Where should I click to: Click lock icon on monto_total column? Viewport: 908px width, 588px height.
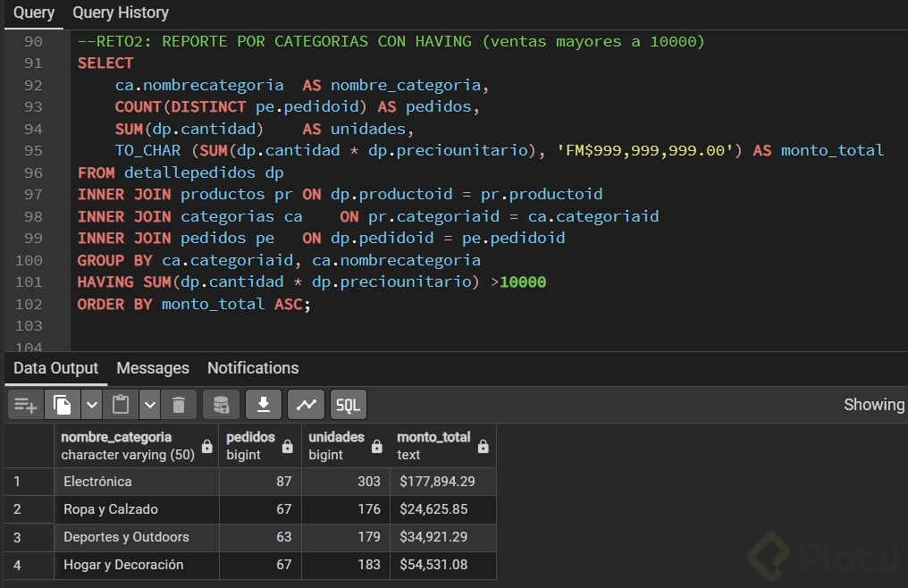(483, 446)
